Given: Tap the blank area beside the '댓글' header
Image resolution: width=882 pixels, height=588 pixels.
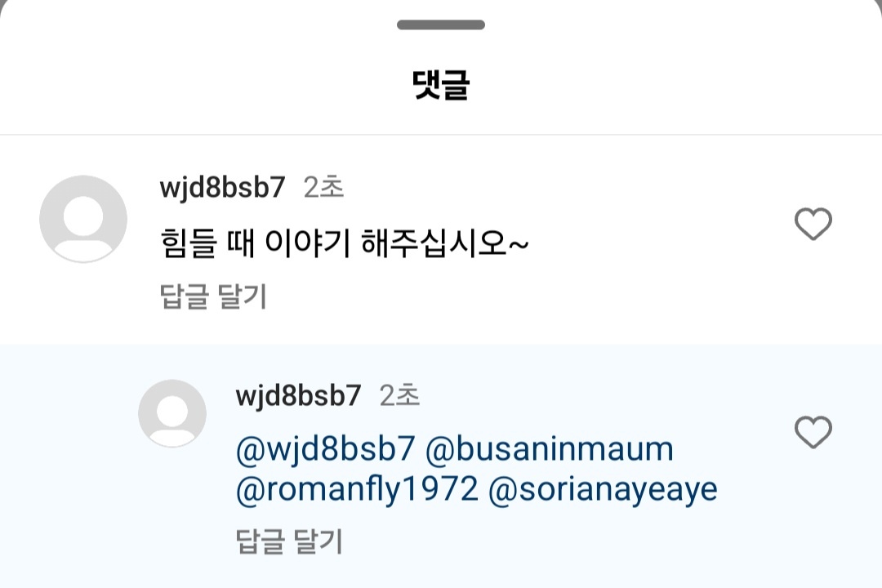Looking at the screenshot, I should point(675,85).
